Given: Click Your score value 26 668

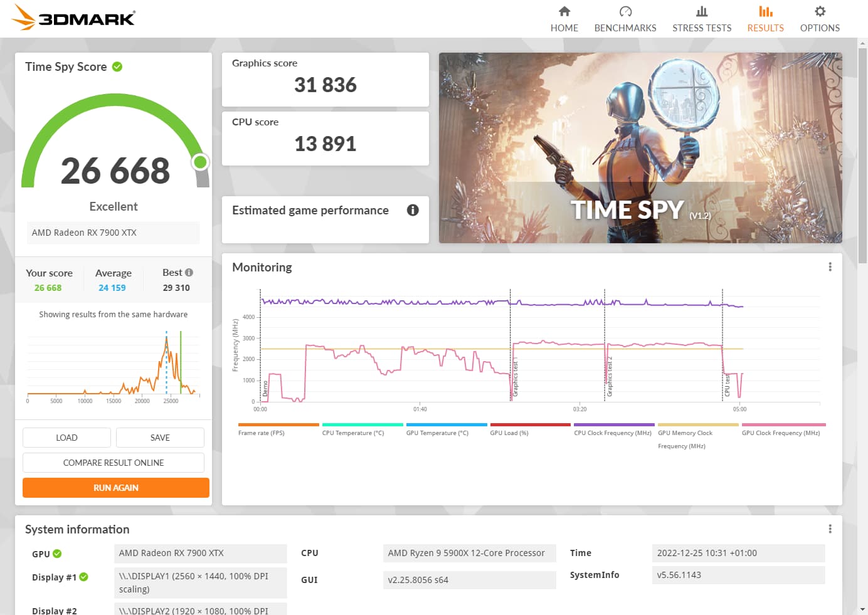Looking at the screenshot, I should pos(48,288).
